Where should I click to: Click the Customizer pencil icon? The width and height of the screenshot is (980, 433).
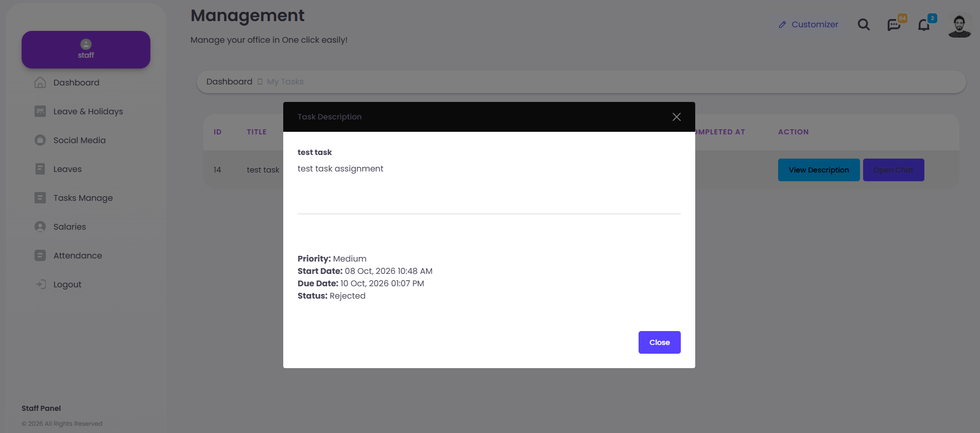click(782, 25)
